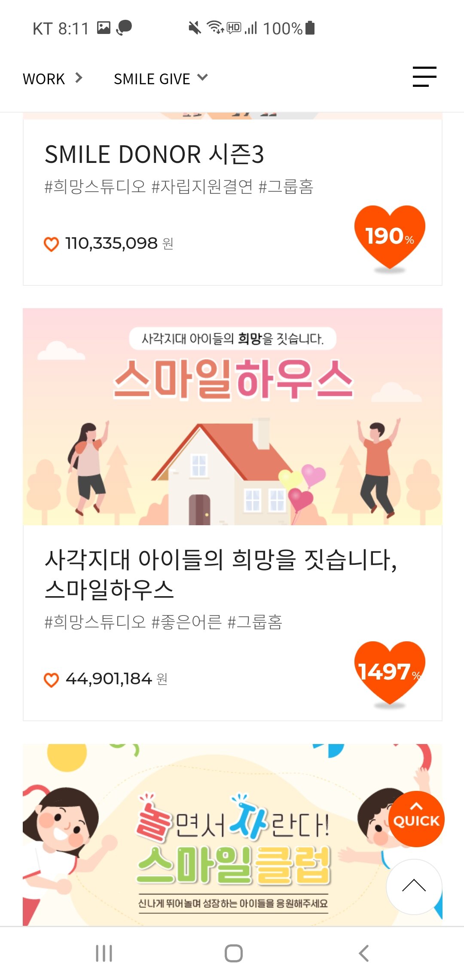Screen dimensions: 464x980
Task: Tap heart icon beside 44,901,184 원
Action: pos(52,680)
